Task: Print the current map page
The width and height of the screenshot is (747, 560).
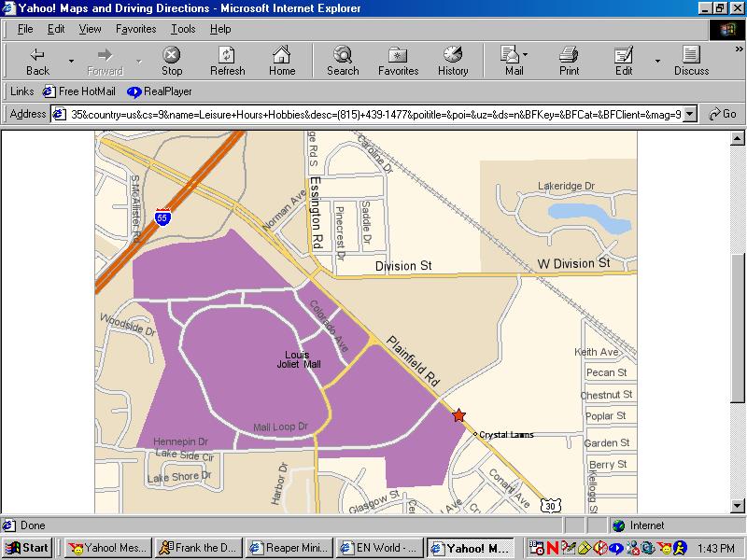Action: point(569,62)
